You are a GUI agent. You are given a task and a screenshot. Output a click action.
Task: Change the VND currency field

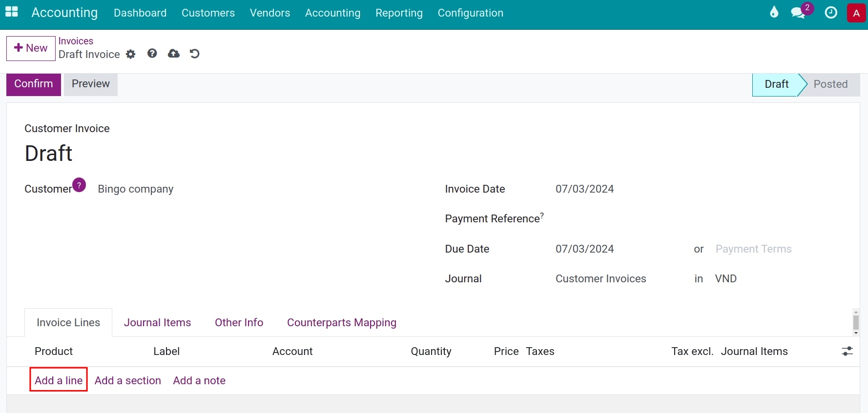(726, 279)
